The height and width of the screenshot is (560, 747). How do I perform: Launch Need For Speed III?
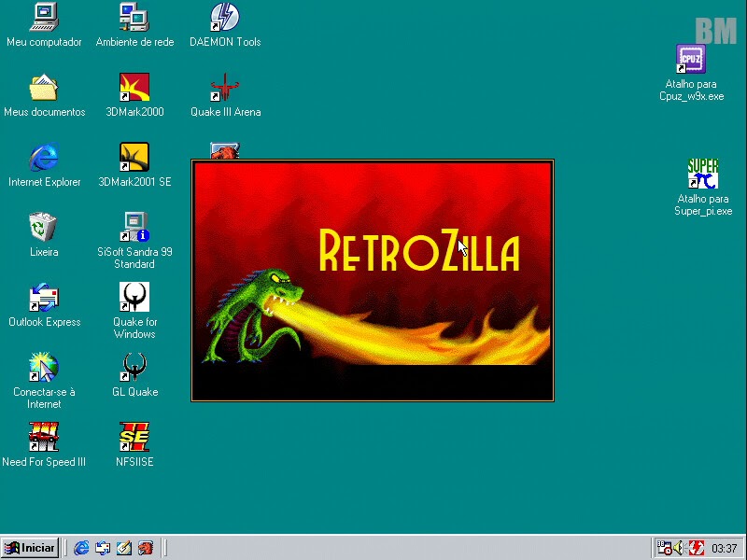[x=44, y=436]
